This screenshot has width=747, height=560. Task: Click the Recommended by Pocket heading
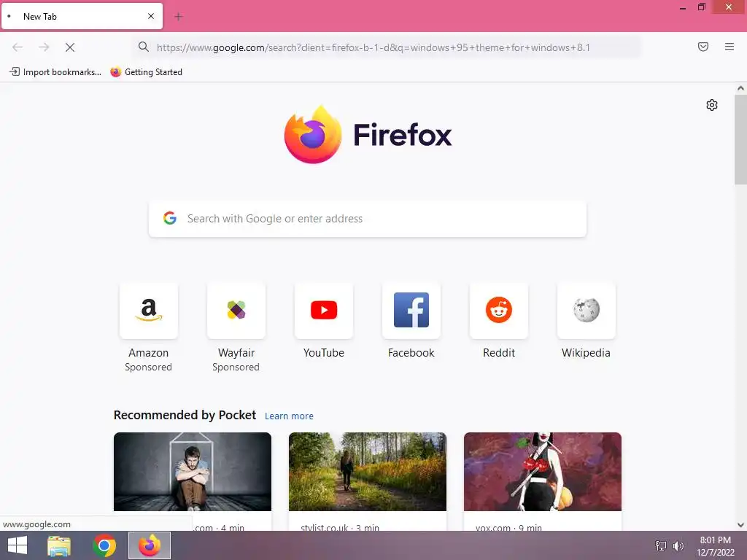pos(185,415)
